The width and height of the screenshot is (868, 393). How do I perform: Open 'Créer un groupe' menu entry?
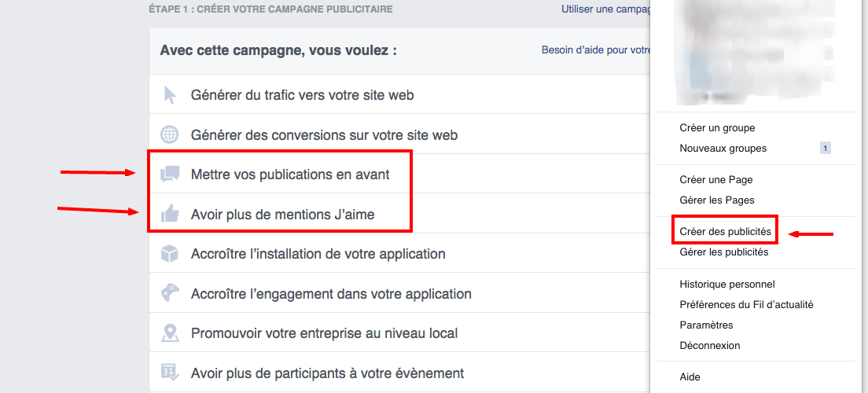pos(717,128)
